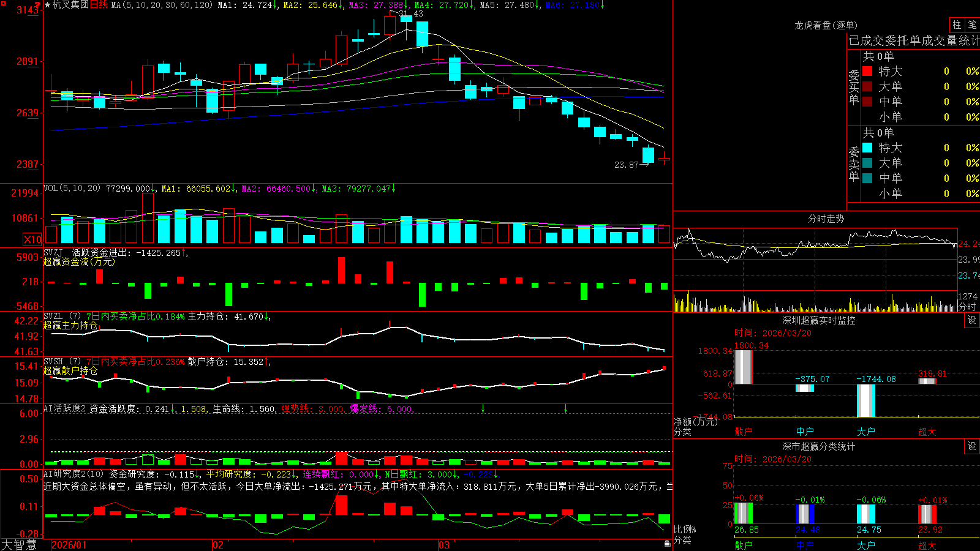Screen dimensions: 980x551
Task: Click 已成交委托单成交量统计 header
Action: pos(914,40)
